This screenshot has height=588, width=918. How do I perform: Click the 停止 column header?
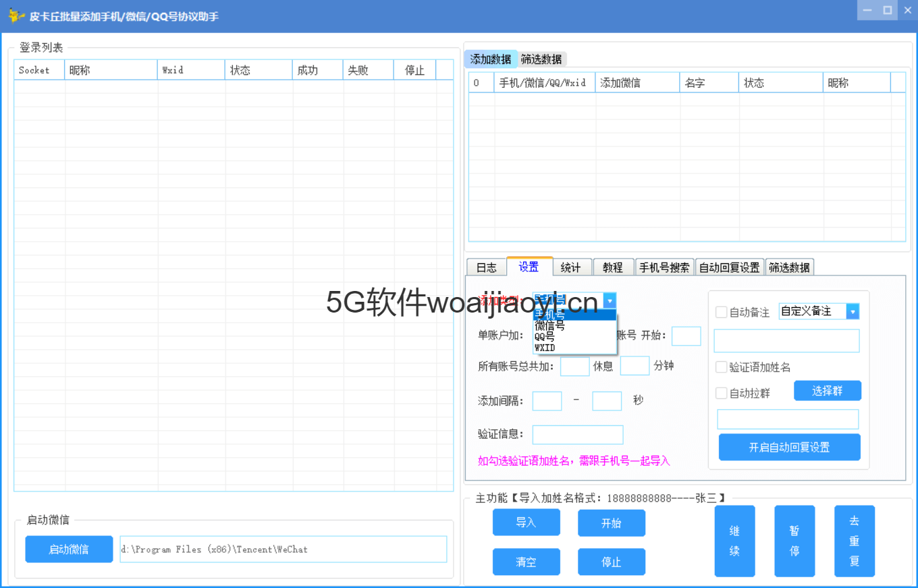tap(415, 70)
